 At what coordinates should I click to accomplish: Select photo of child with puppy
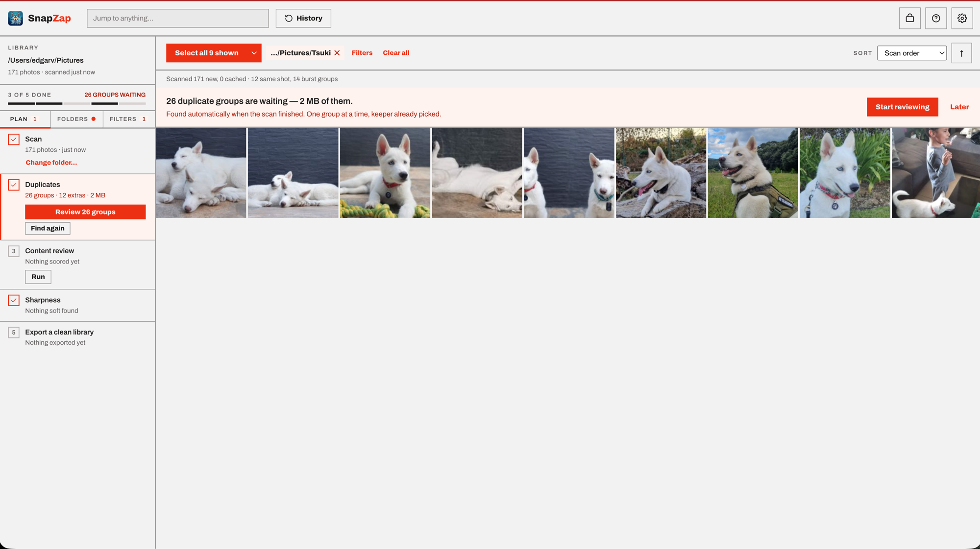point(935,173)
